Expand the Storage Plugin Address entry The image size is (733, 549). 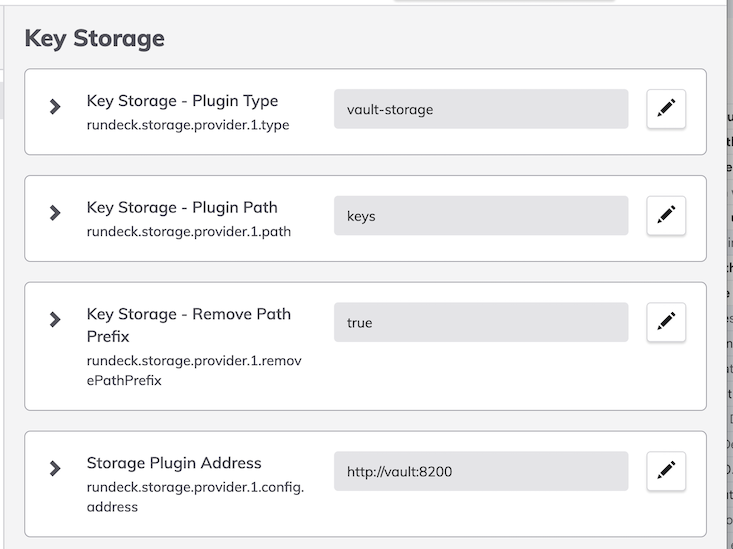(55, 468)
